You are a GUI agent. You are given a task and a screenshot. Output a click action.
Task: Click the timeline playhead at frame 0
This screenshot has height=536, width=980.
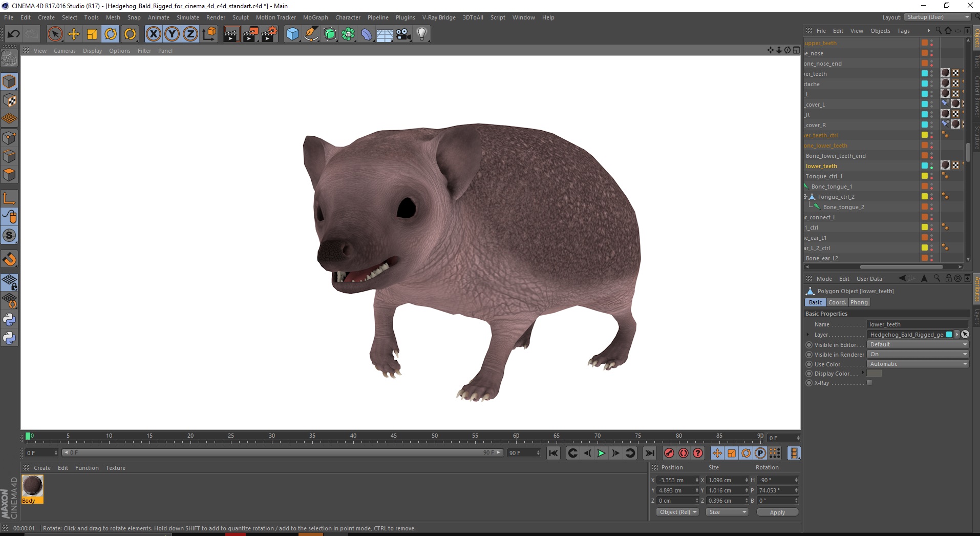coord(28,436)
